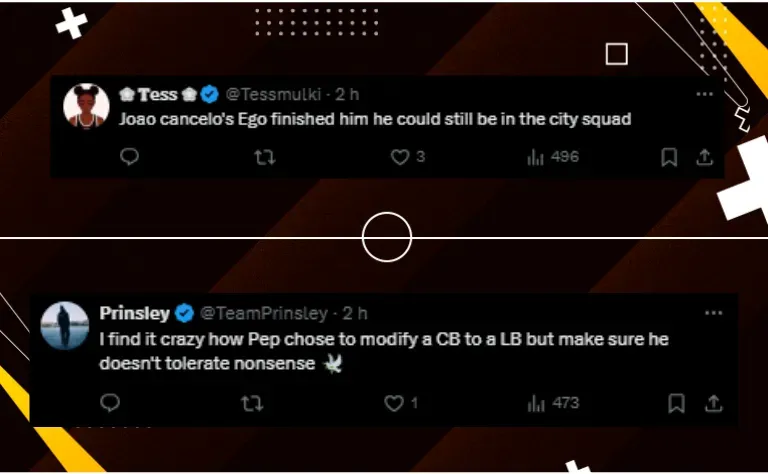Screen dimensions: 768x474
Task: Open Tess's profile picture
Action: (x=86, y=106)
